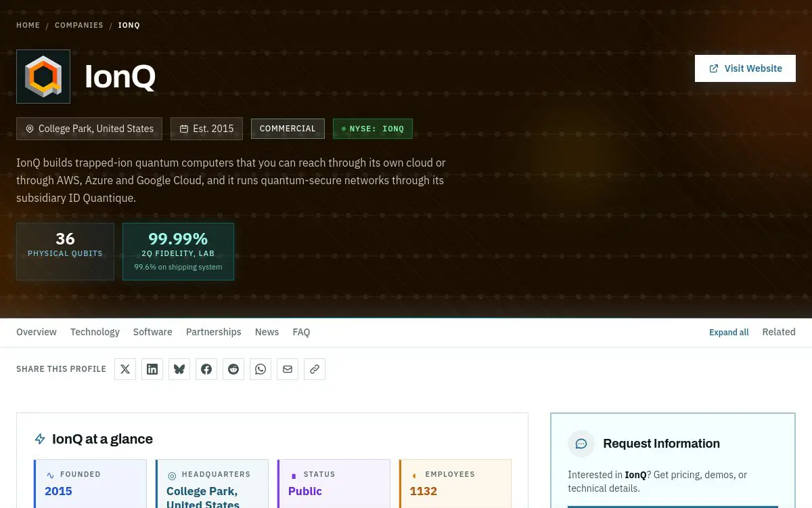Click the Headquarters College Park value
812x508 pixels.
(203, 497)
